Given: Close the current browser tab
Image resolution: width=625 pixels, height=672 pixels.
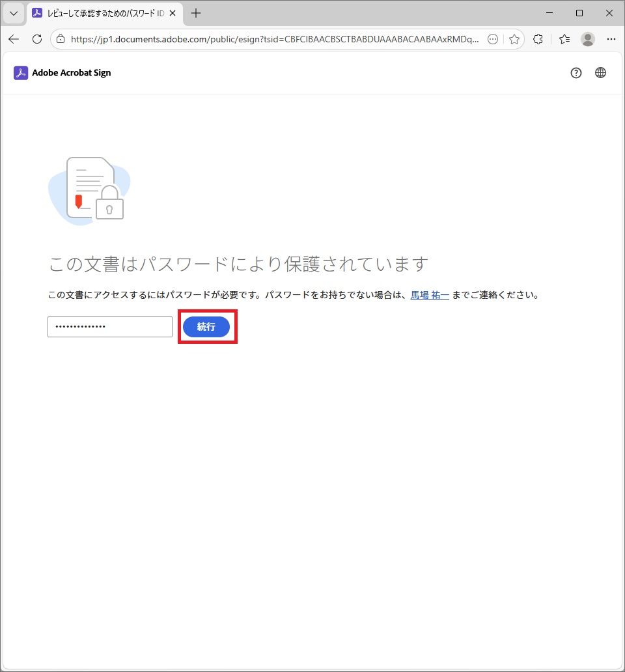Looking at the screenshot, I should pos(172,13).
